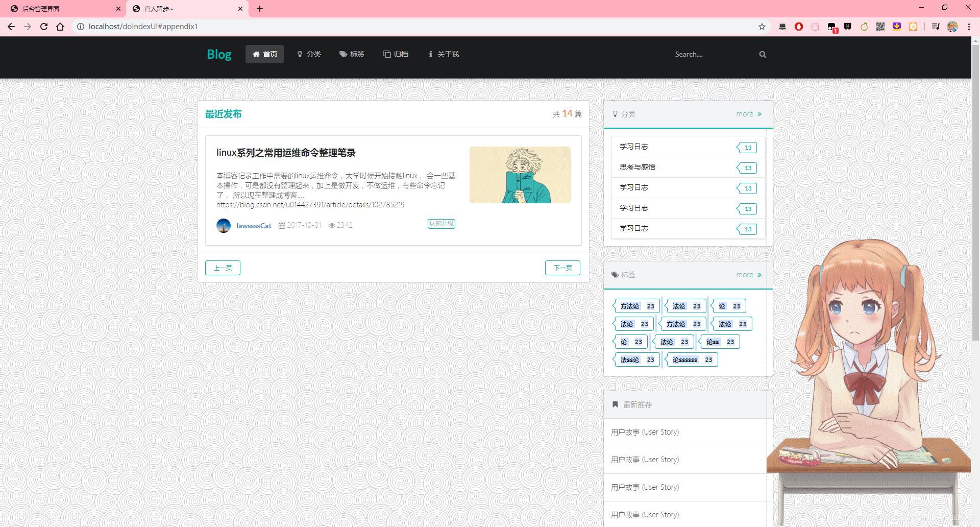Image resolution: width=980 pixels, height=527 pixels.
Task: Go to previous page with 上一页
Action: [x=223, y=268]
